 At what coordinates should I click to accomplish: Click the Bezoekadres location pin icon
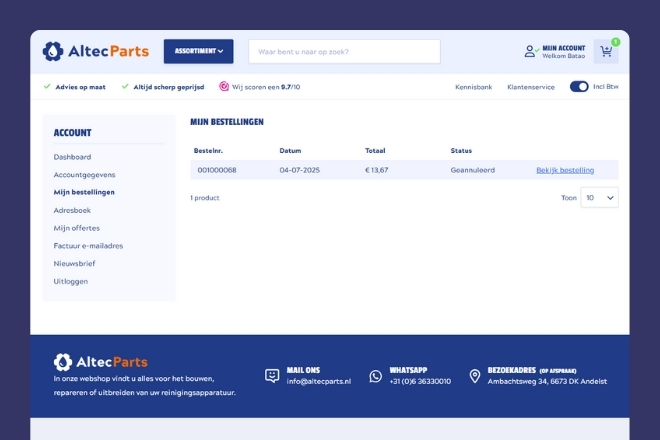click(474, 376)
